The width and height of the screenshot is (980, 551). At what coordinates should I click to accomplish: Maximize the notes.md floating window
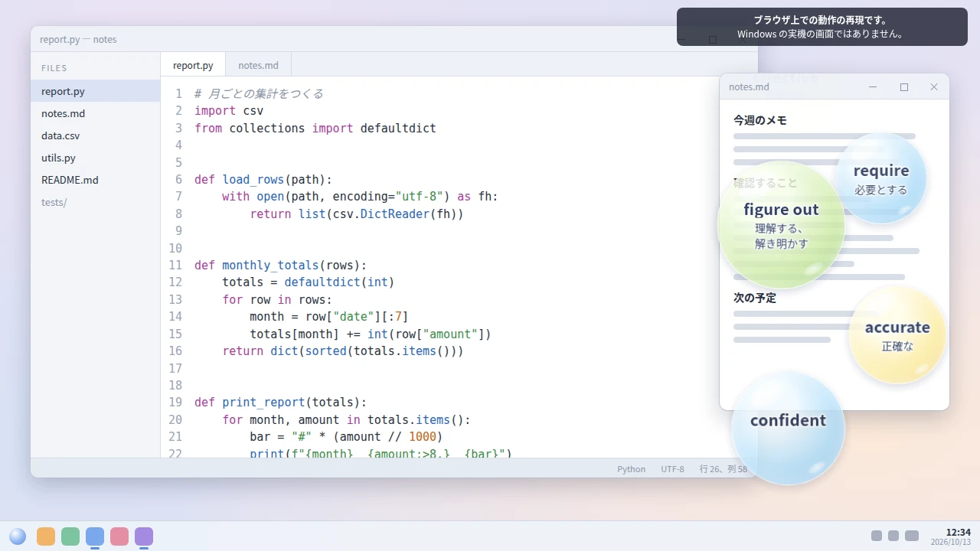[904, 87]
